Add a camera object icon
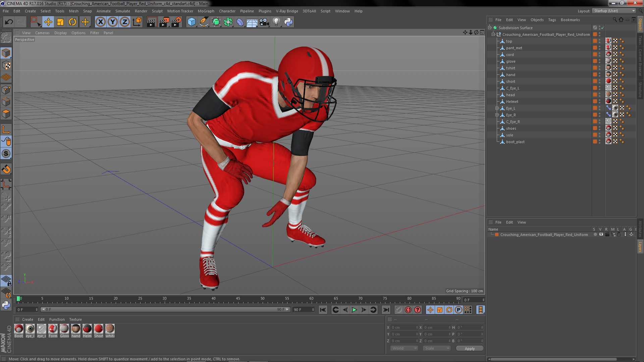 coord(264,22)
